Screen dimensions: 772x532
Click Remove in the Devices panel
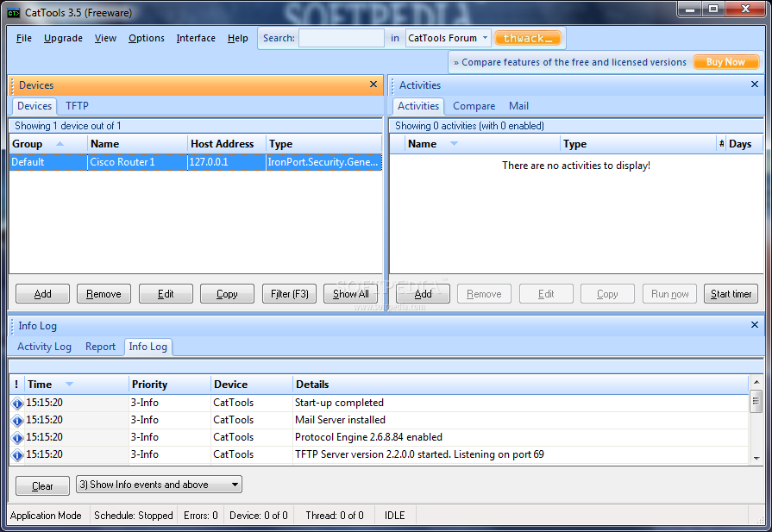[104, 294]
